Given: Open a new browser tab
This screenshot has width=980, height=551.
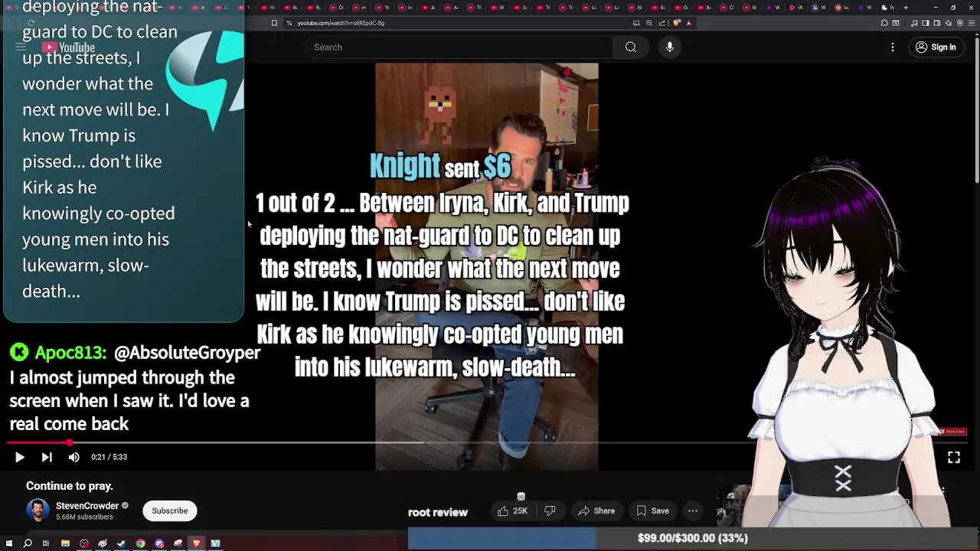Looking at the screenshot, I should (906, 8).
